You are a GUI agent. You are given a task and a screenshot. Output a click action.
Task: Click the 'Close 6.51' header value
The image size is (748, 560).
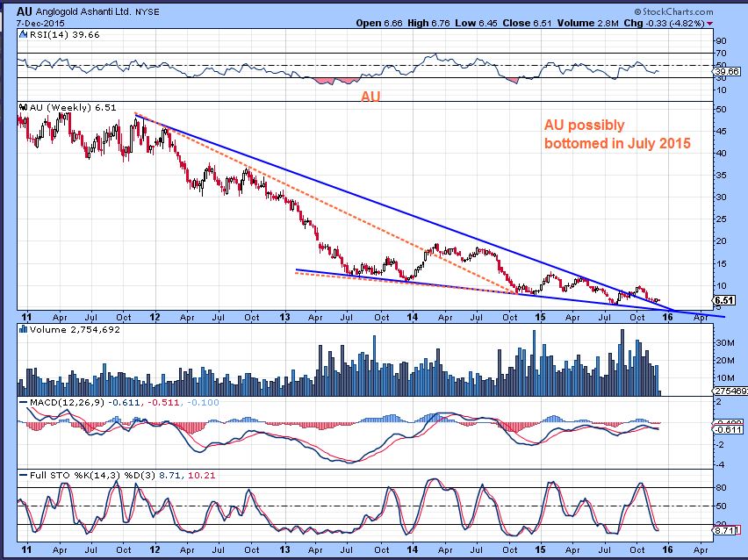527,23
